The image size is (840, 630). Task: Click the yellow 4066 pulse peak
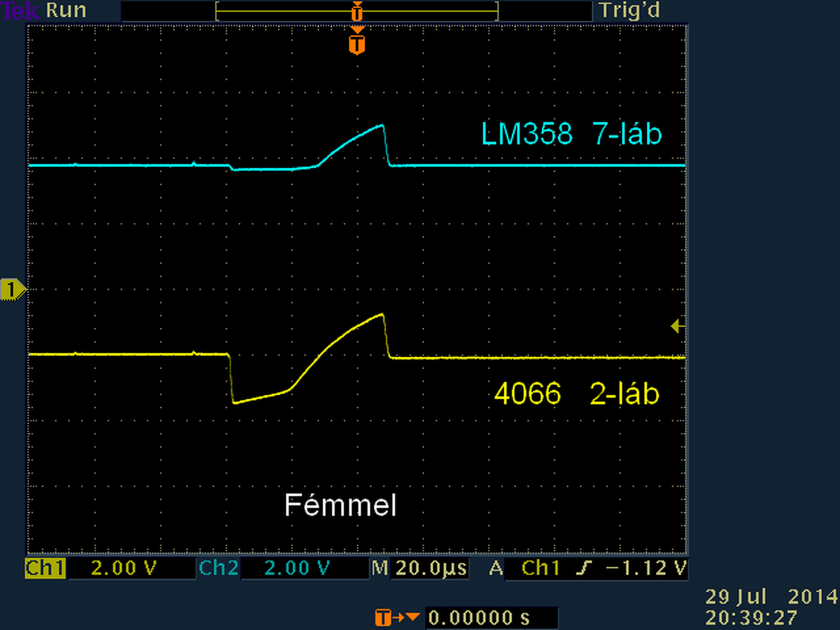pyautogui.click(x=382, y=315)
